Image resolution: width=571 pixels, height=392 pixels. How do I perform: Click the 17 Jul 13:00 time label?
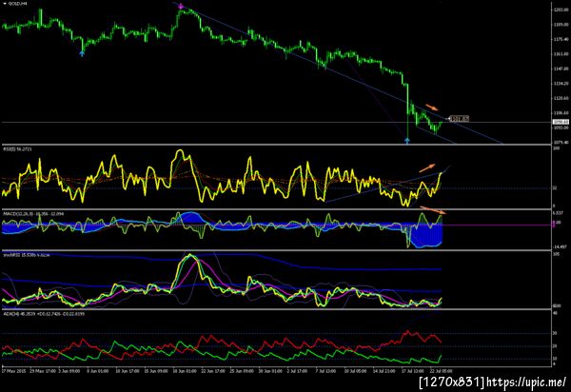coord(413,371)
